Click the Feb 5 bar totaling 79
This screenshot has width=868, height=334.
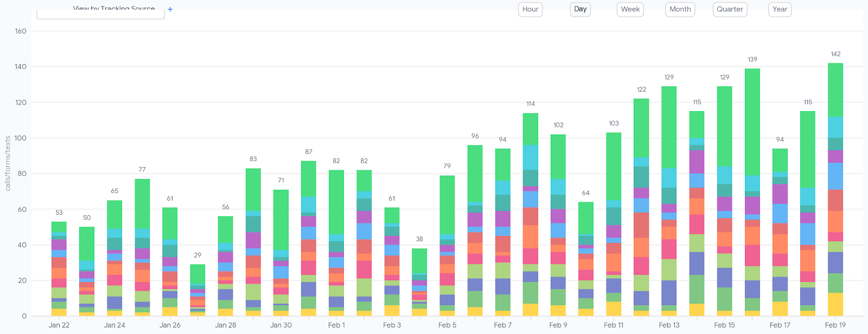click(x=447, y=246)
